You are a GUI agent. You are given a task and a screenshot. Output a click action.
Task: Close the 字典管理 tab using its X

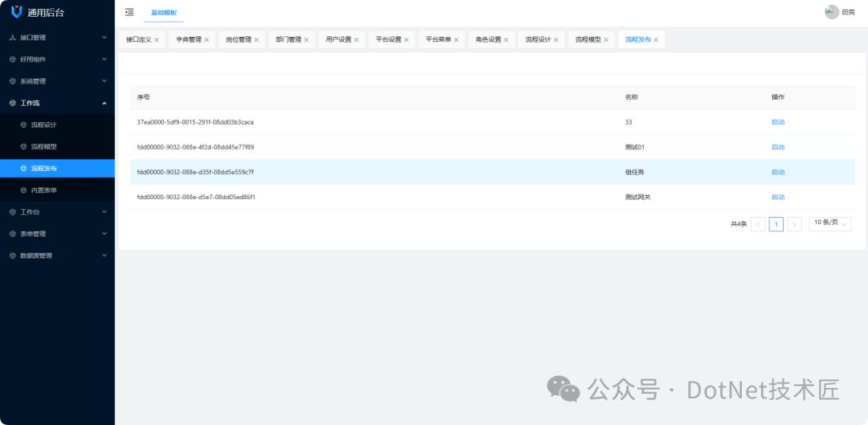(207, 40)
